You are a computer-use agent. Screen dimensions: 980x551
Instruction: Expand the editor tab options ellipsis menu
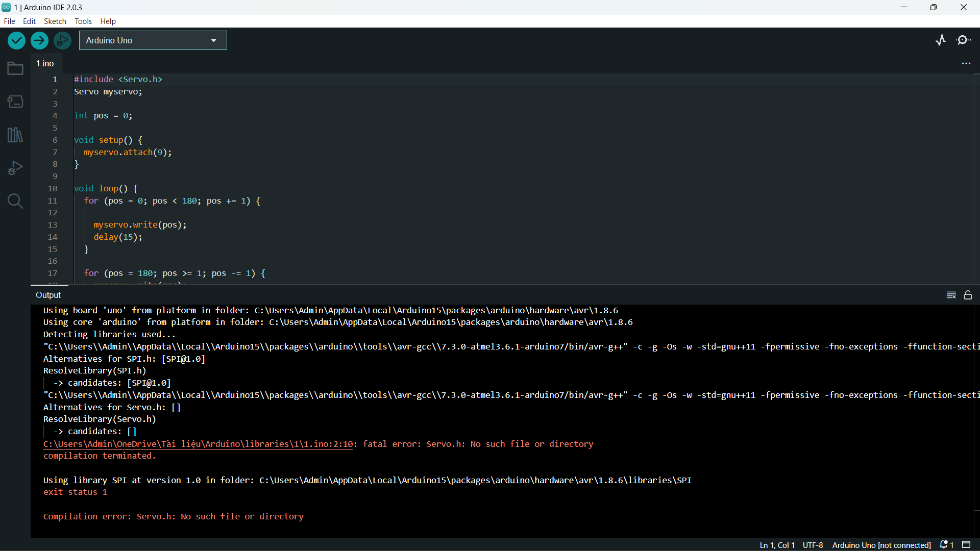tap(966, 64)
